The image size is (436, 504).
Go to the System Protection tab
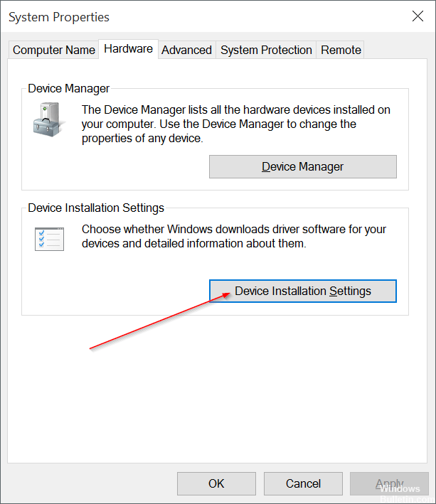point(266,50)
